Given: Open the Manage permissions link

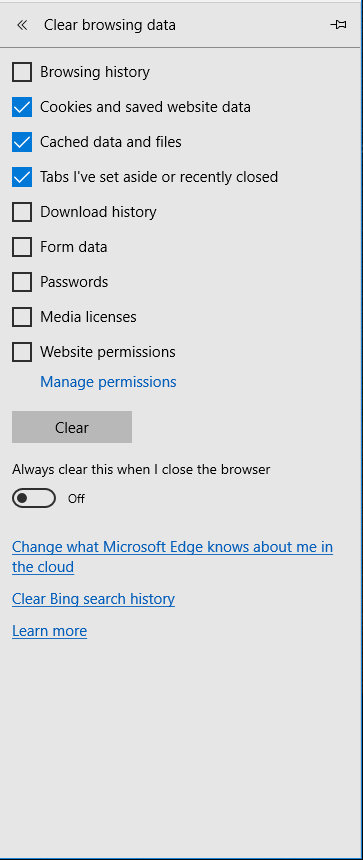Looking at the screenshot, I should click(x=108, y=382).
